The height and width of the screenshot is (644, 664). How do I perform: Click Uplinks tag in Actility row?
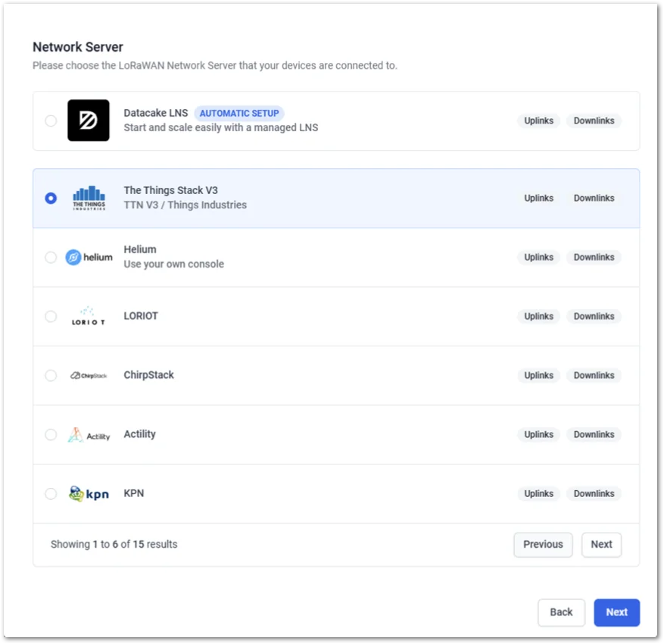538,435
